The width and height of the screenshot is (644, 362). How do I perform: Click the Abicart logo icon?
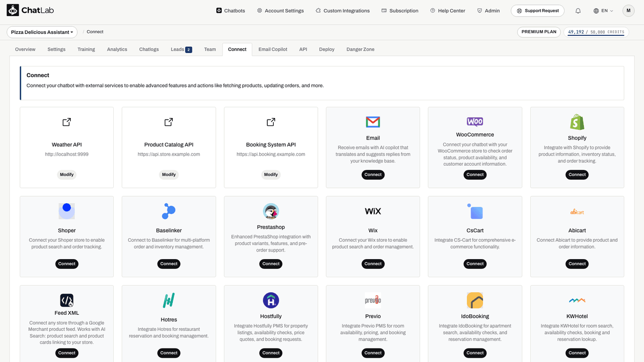pos(577,212)
